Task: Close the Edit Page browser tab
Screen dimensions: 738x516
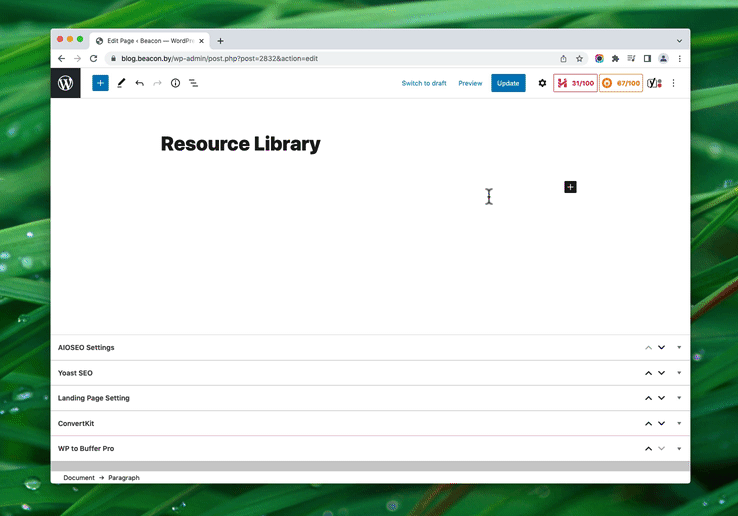Action: click(x=201, y=41)
